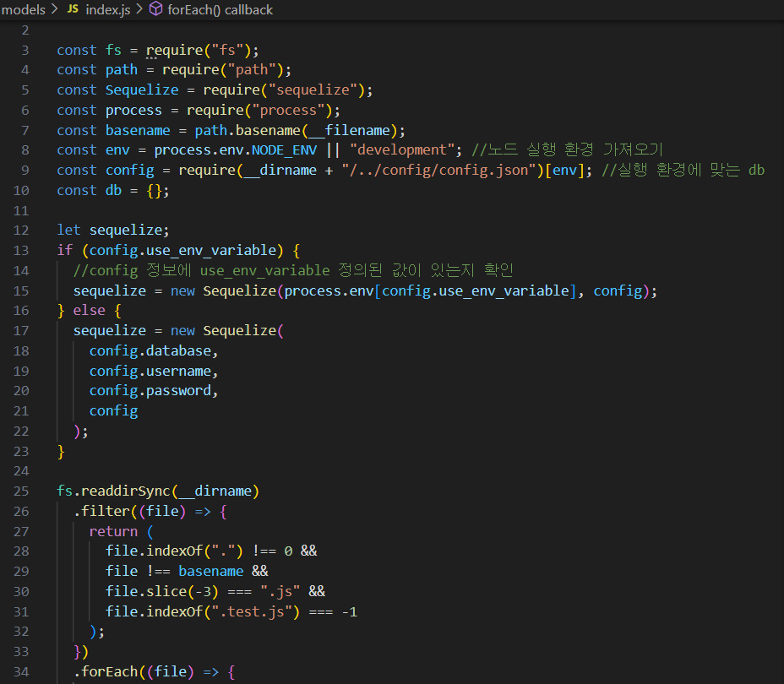Click "process" string on line 6

[x=288, y=110]
